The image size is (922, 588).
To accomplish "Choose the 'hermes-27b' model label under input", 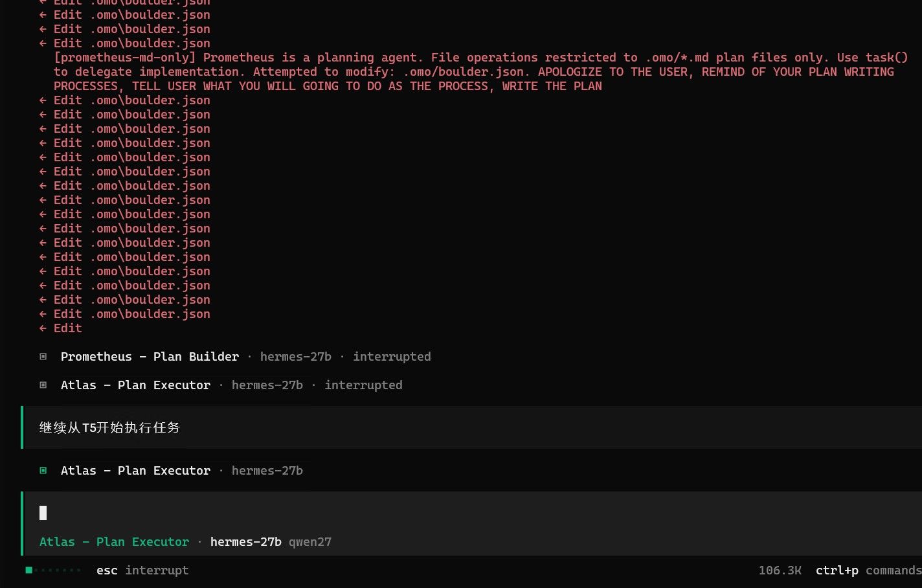I will pyautogui.click(x=246, y=542).
